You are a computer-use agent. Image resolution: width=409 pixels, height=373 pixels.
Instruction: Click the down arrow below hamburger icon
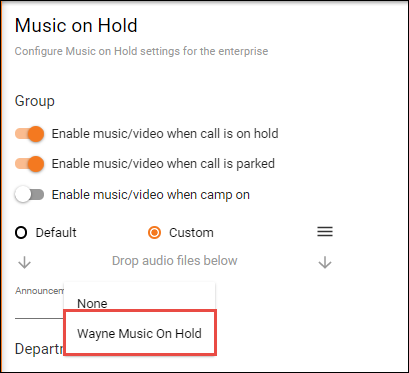(325, 263)
